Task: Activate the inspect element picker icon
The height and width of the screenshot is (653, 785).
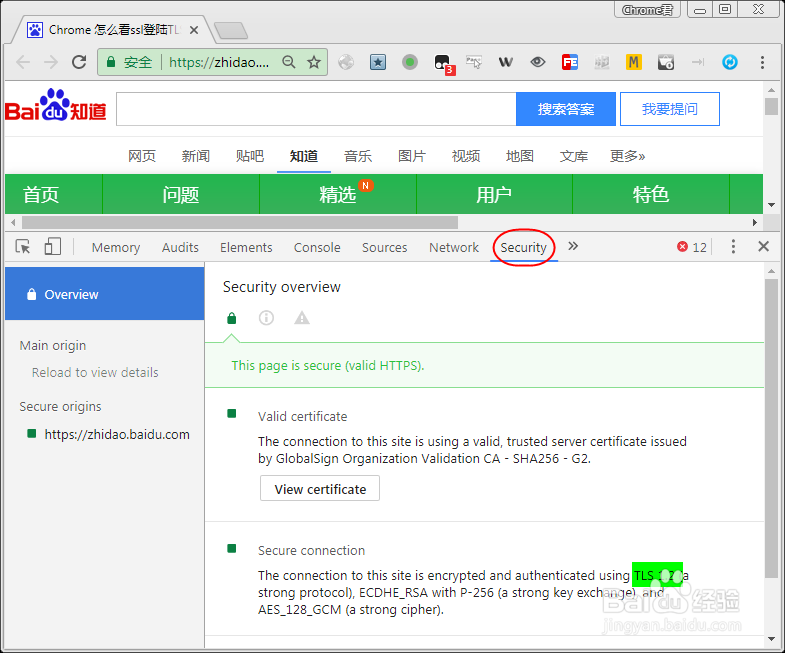Action: (23, 246)
